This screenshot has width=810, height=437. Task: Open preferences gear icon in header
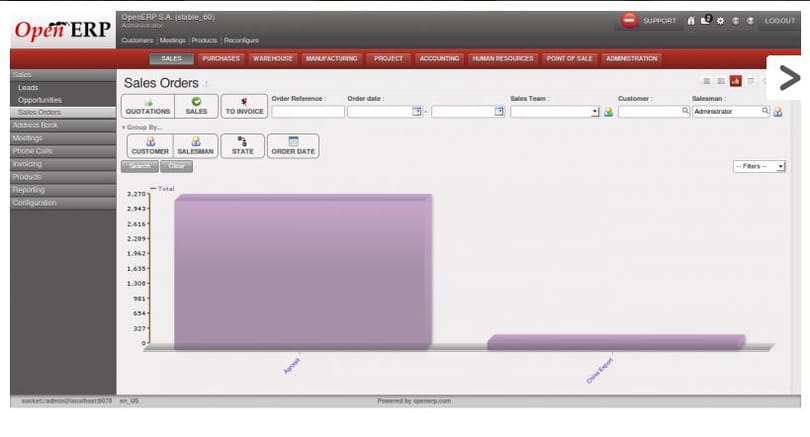point(721,21)
